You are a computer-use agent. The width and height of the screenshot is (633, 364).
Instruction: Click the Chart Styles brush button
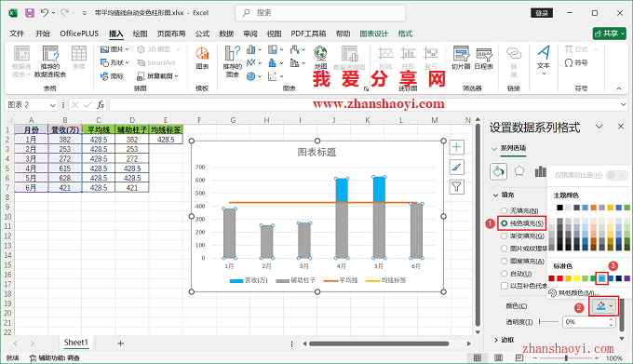(456, 167)
